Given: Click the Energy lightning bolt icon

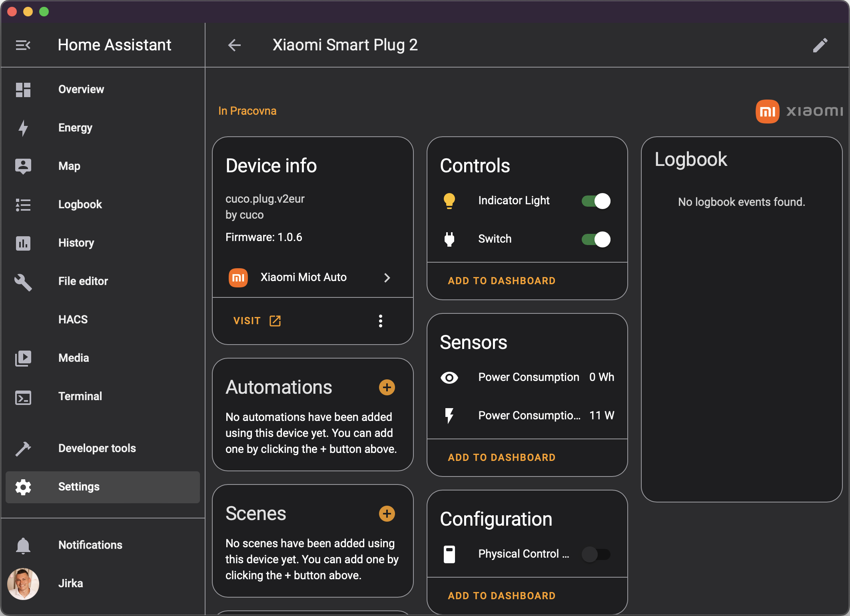Looking at the screenshot, I should click(23, 128).
